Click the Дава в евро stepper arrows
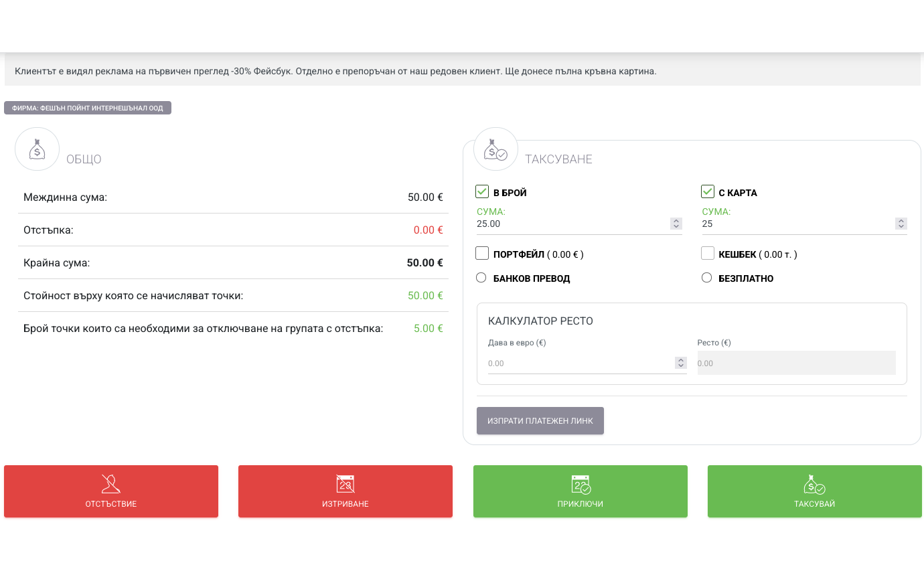The image size is (924, 577). click(x=681, y=363)
